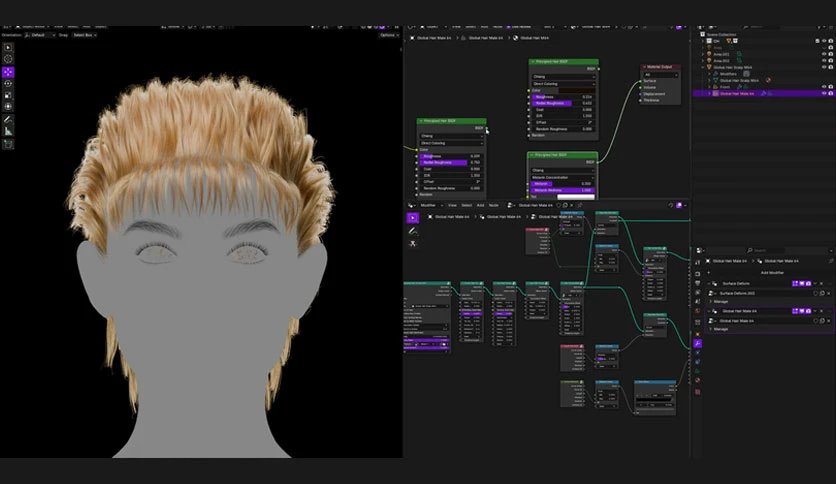Toggle Global Hair Male 64 modifier edit mode
This screenshot has height=484, width=836.
[795, 311]
